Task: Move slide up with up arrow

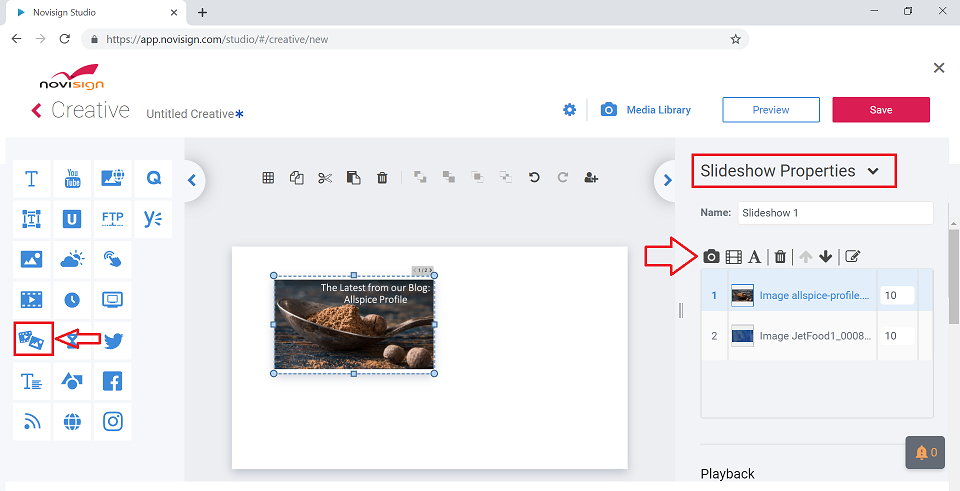Action: (x=806, y=257)
